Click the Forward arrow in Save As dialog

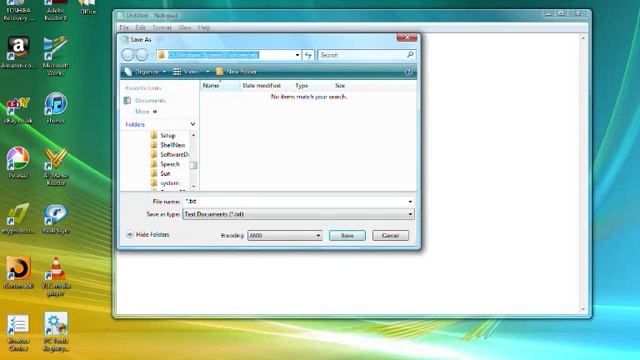pos(142,55)
